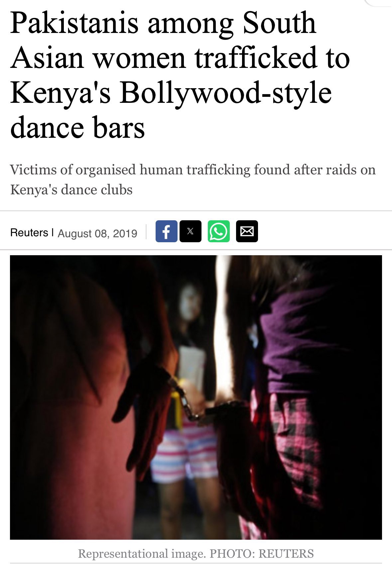Image resolution: width=392 pixels, height=567 pixels.
Task: Click 'dance bars' headline text
Action: (x=77, y=128)
